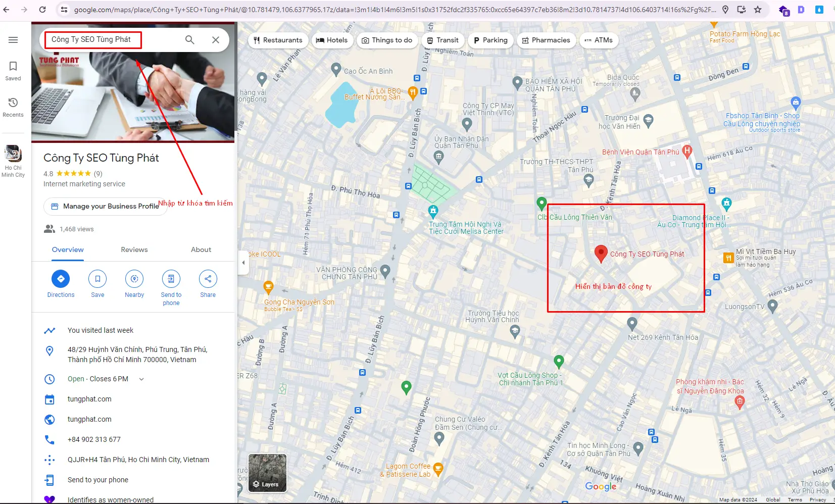Filter map by Parking

(490, 40)
